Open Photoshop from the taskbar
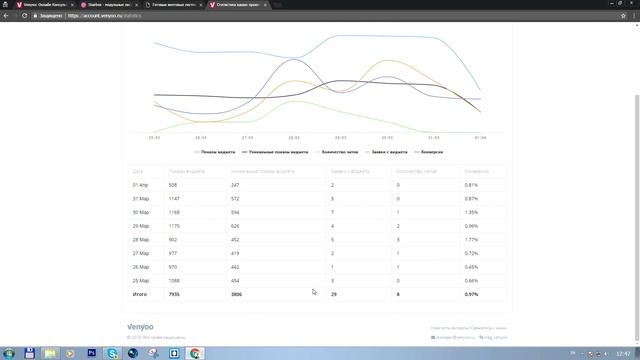The height and width of the screenshot is (360, 640). pos(91,353)
